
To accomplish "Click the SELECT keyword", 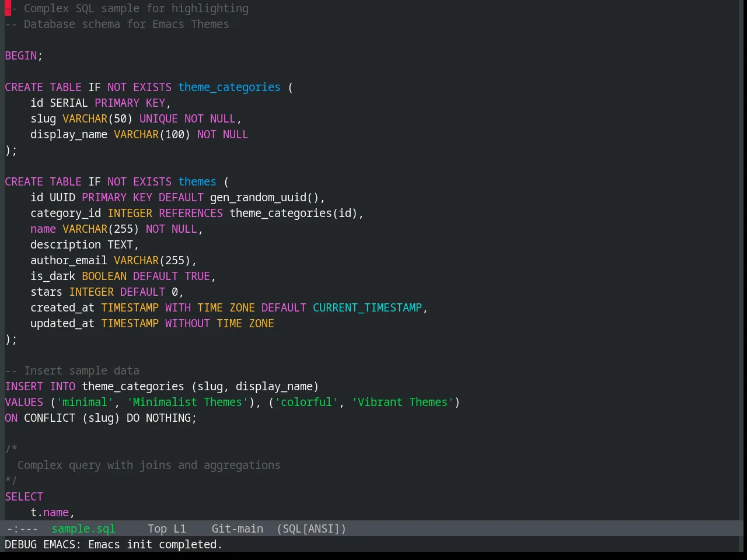I will pyautogui.click(x=24, y=497).
